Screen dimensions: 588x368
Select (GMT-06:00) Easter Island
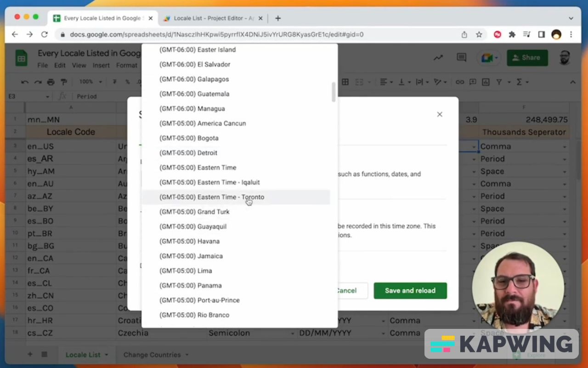tap(236, 50)
